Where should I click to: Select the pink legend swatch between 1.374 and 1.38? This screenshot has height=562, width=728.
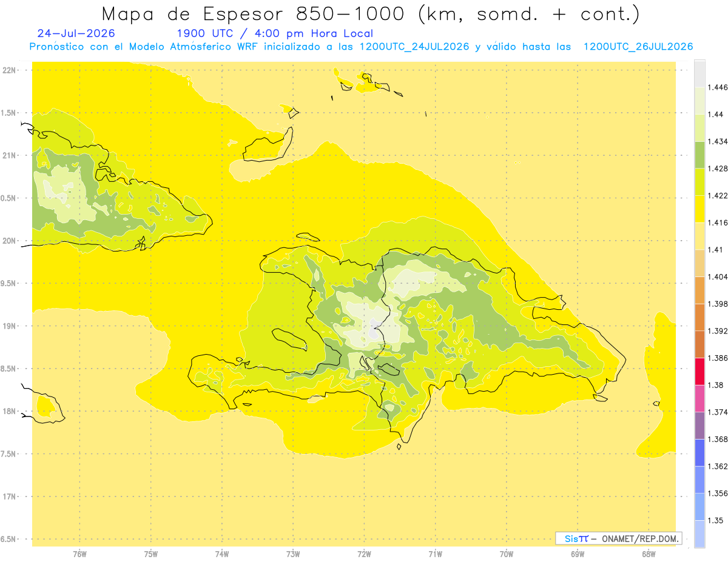pyautogui.click(x=699, y=398)
